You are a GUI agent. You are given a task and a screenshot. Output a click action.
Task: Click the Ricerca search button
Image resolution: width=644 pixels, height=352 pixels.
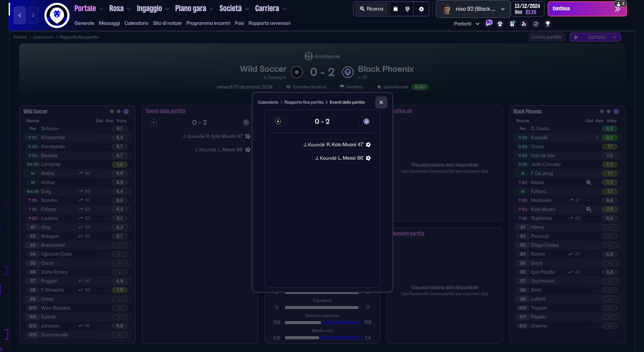click(x=372, y=9)
